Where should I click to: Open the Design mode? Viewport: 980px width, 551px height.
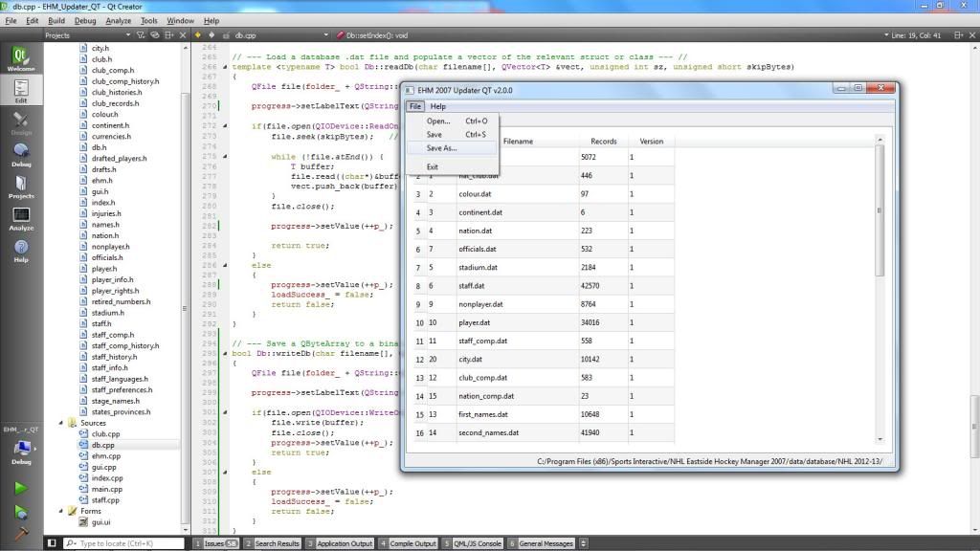tap(21, 122)
